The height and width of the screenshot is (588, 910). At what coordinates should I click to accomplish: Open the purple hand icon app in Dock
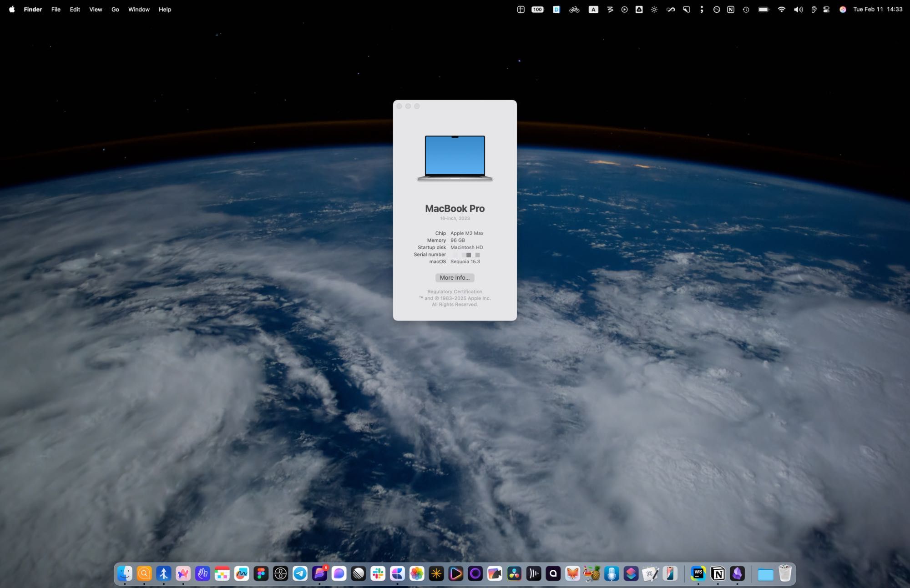pos(202,573)
